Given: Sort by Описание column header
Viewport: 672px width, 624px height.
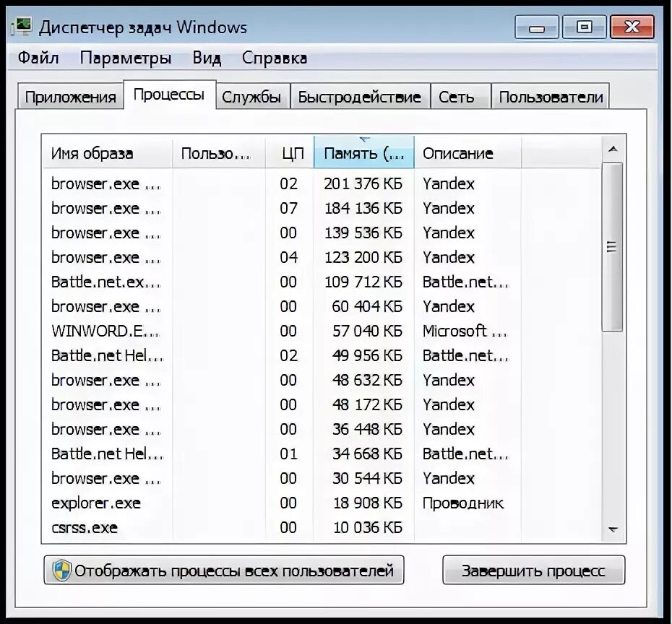Looking at the screenshot, I should click(x=468, y=153).
